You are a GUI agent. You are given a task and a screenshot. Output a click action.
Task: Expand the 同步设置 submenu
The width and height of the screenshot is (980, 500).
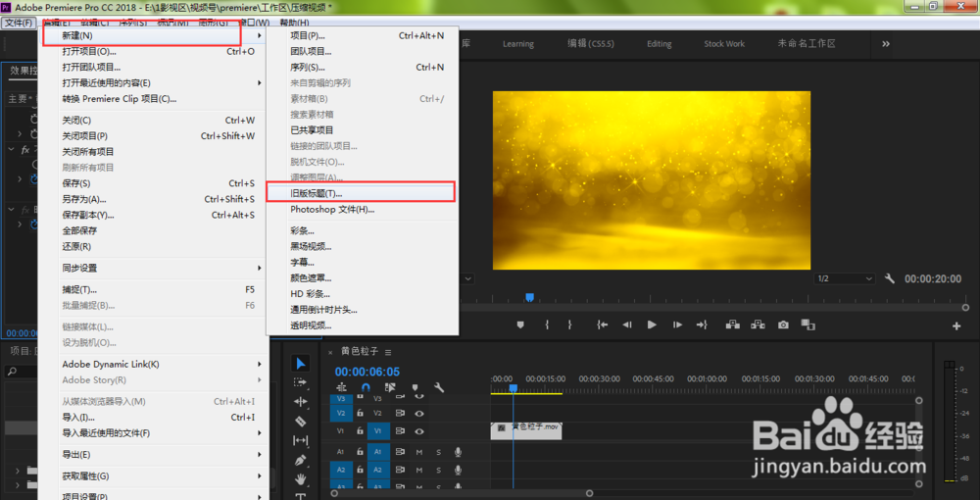click(x=154, y=268)
